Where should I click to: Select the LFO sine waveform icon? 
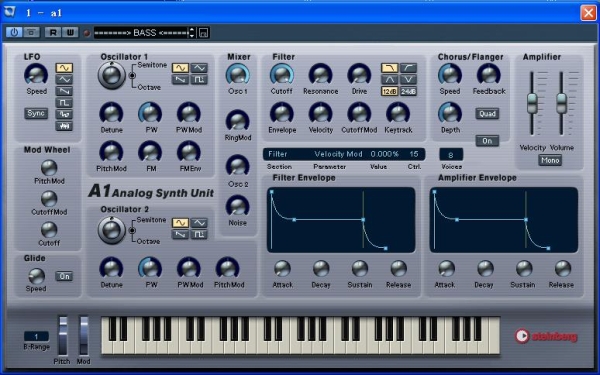coord(64,68)
